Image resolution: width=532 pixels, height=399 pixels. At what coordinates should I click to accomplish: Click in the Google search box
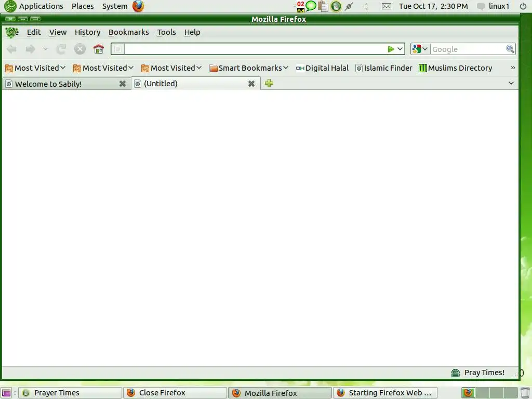[468, 49]
